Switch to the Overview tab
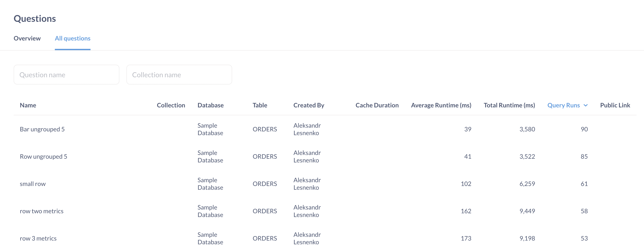This screenshot has height=250, width=644. [x=27, y=38]
